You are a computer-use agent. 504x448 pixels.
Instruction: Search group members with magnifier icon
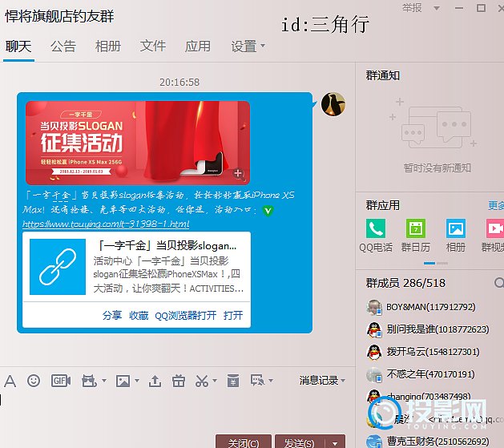[499, 283]
